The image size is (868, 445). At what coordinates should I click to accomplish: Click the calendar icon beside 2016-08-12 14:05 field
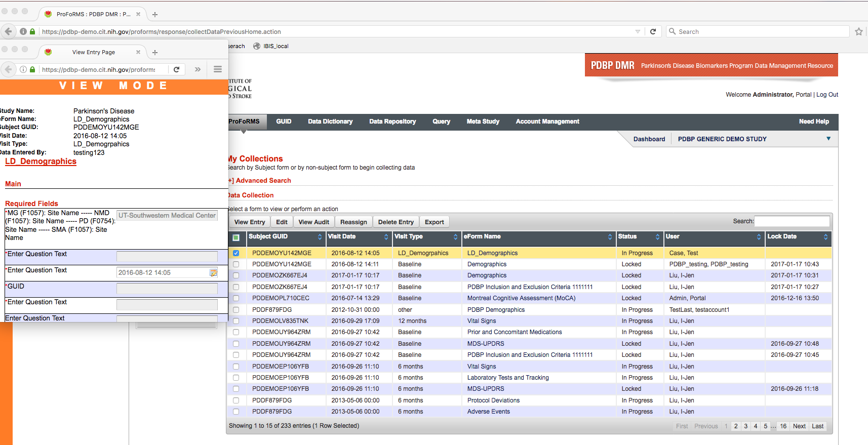(213, 273)
